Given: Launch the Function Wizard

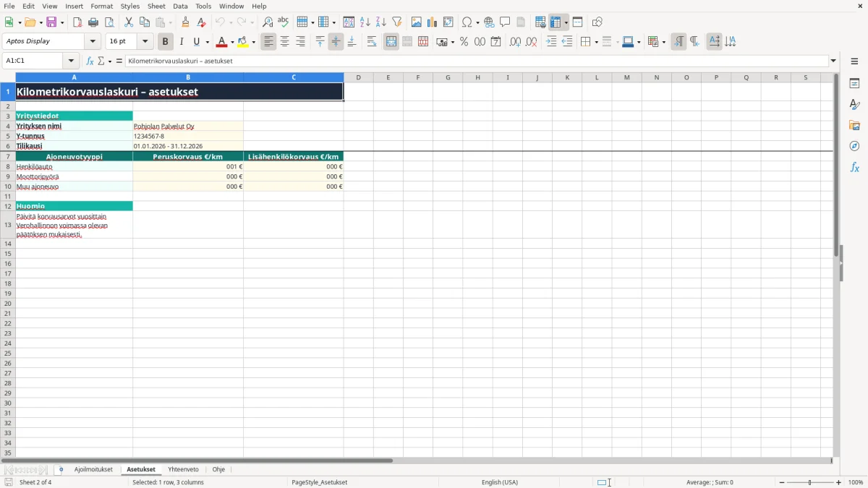Looking at the screenshot, I should [90, 61].
